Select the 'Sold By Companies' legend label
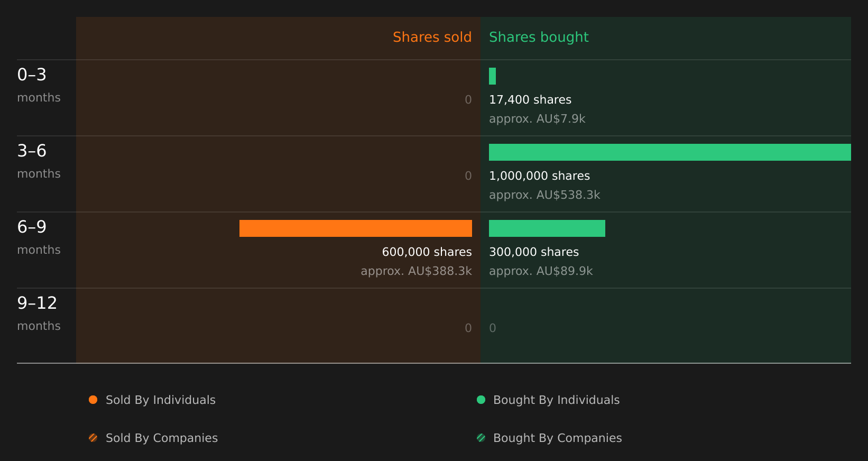 click(162, 438)
